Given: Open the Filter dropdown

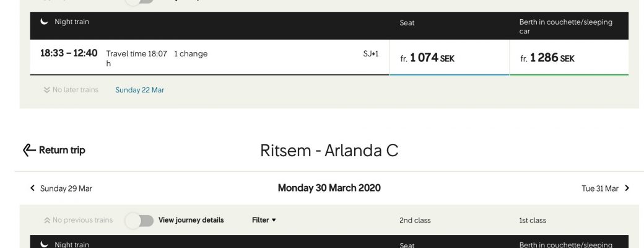Looking at the screenshot, I should (x=264, y=220).
